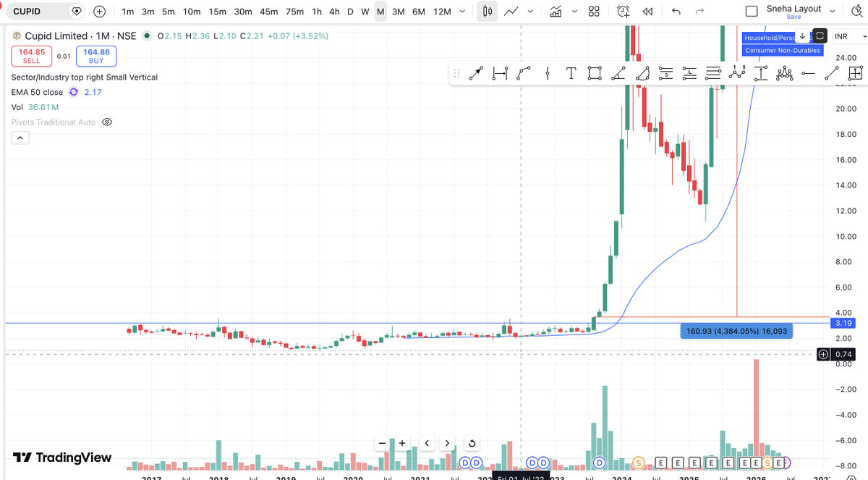Zoom out the chart with minus
868x480 pixels.
pos(382,443)
